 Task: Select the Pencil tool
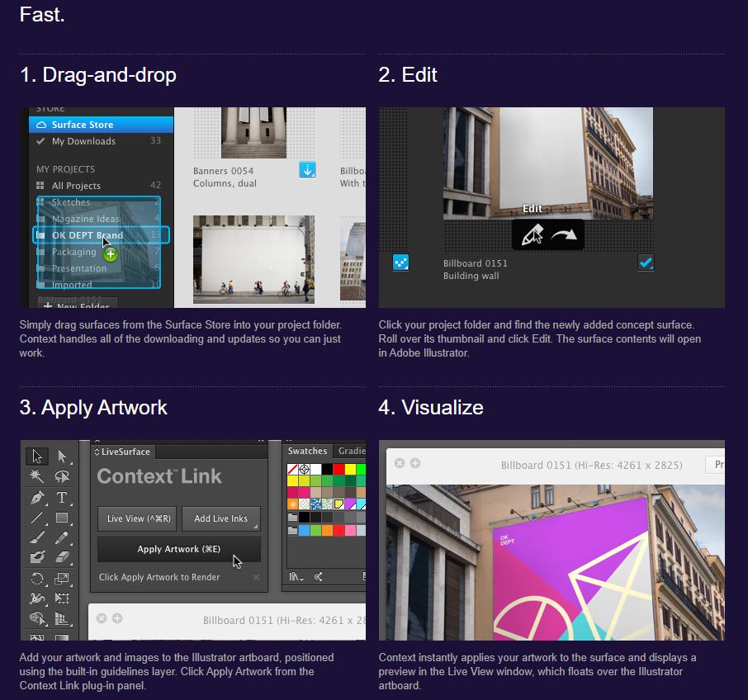coord(62,538)
